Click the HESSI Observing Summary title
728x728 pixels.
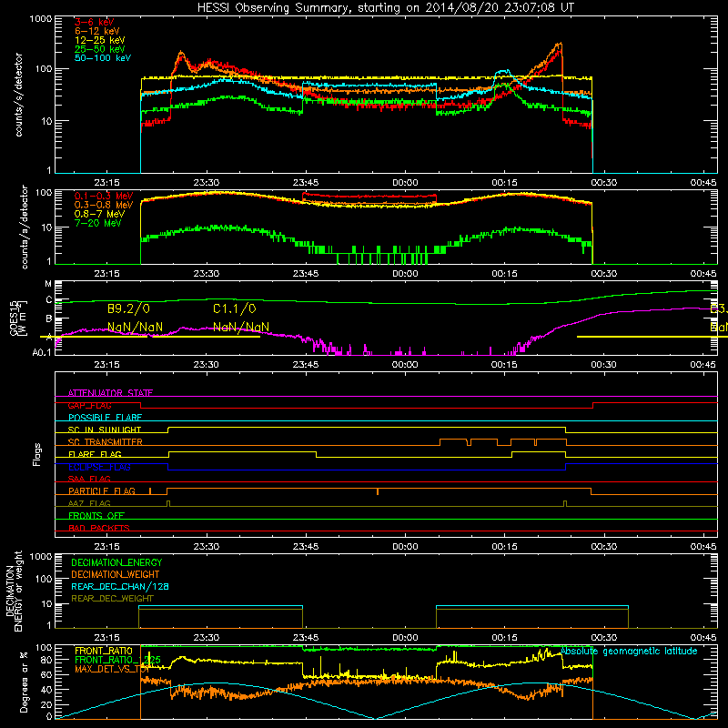[x=386, y=7]
